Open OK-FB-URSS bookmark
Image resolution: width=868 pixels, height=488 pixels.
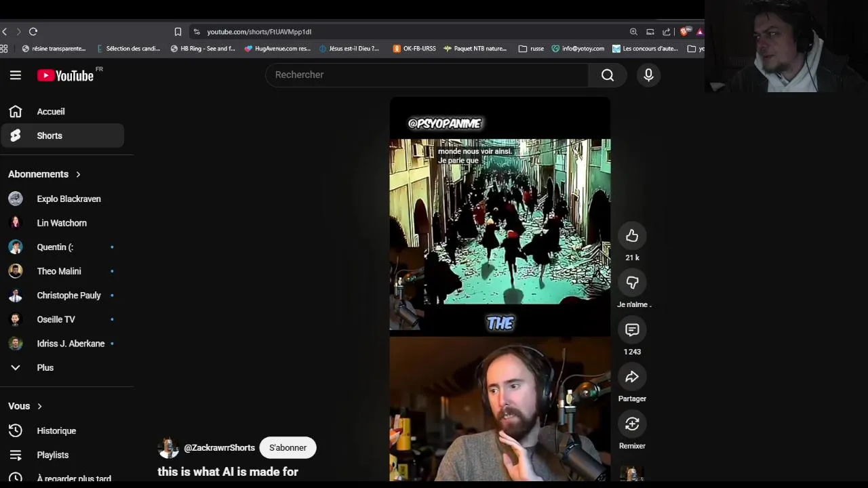[414, 49]
